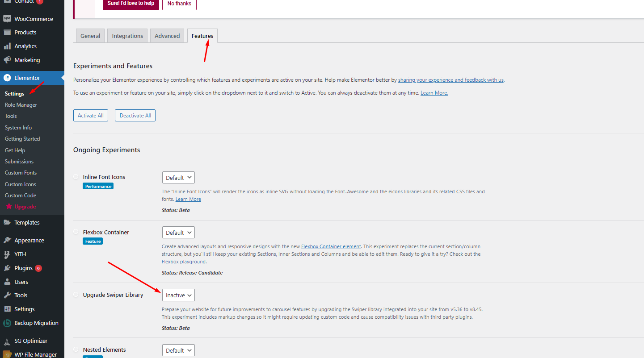Click the Marketing megaphone icon
Image resolution: width=644 pixels, height=358 pixels.
(x=7, y=60)
